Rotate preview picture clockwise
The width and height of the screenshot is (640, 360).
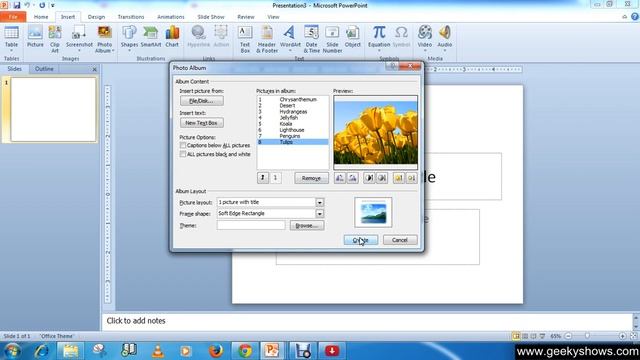tap(353, 178)
